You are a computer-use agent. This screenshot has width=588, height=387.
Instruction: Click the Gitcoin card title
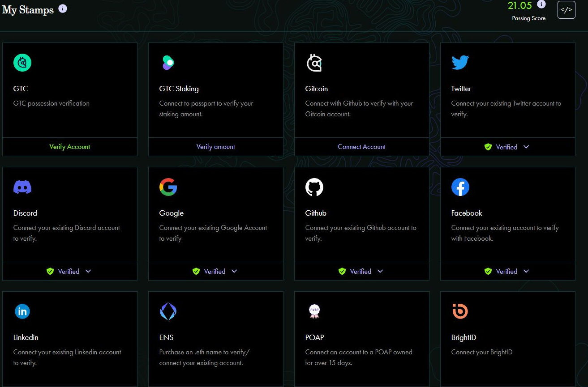pos(317,89)
